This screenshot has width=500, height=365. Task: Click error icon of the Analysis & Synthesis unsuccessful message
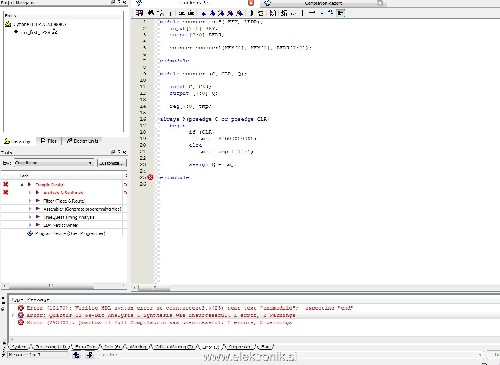pyautogui.click(x=21, y=315)
